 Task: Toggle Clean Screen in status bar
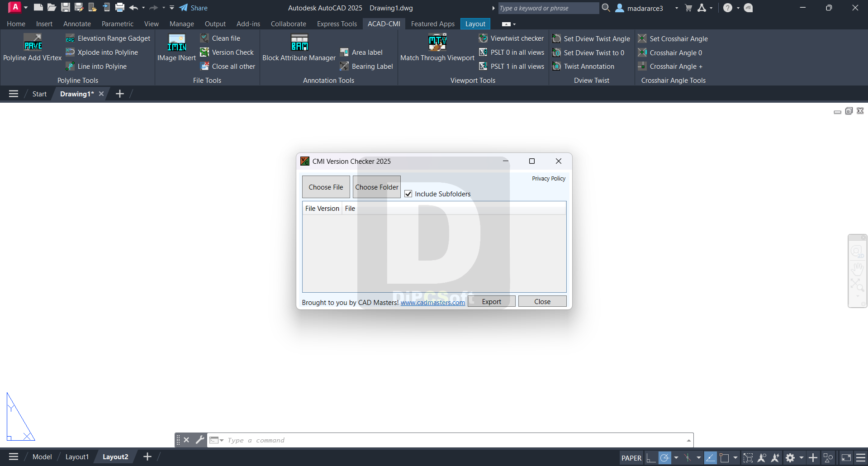tap(846, 458)
